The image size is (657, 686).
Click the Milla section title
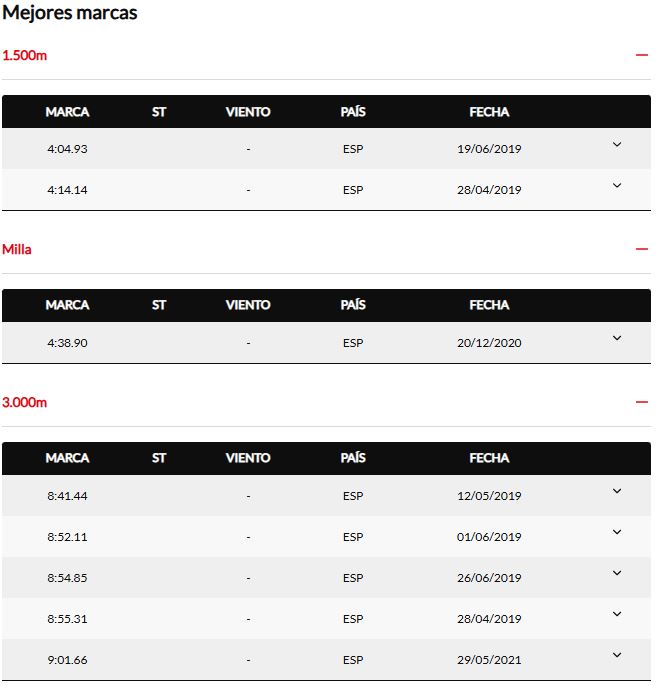click(x=17, y=249)
